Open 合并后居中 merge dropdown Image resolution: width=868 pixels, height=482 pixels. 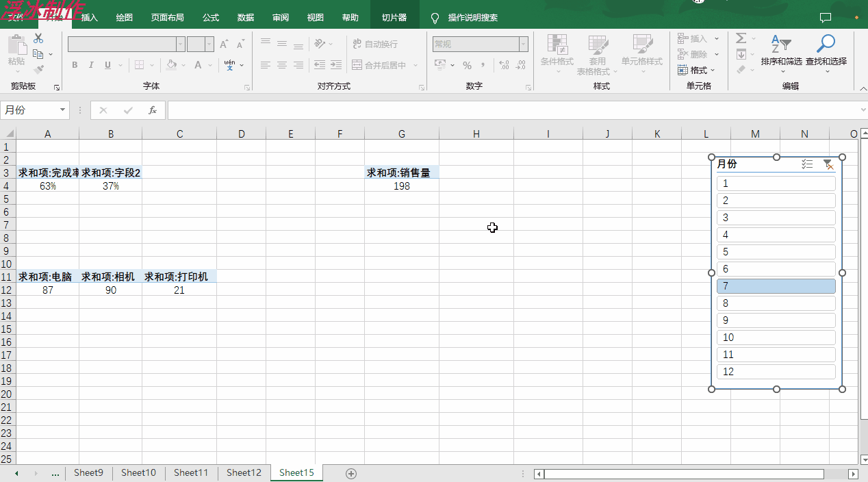(x=417, y=65)
